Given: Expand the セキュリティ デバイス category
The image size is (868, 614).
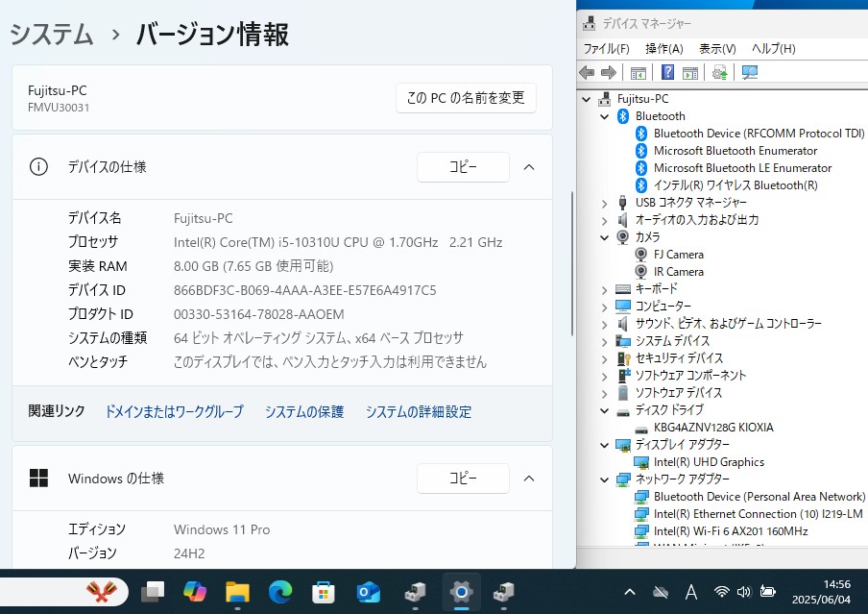Looking at the screenshot, I should 605,358.
